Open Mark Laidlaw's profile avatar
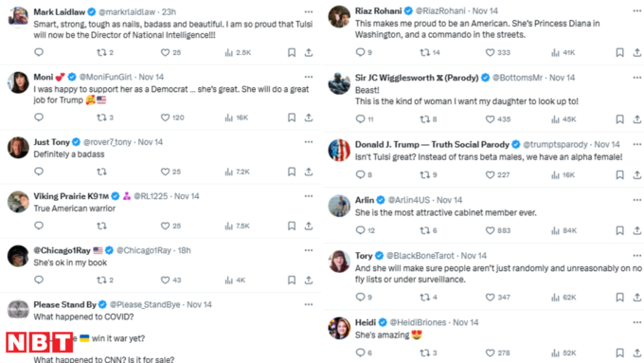Viewport: 644px width, 363px height. (x=19, y=17)
